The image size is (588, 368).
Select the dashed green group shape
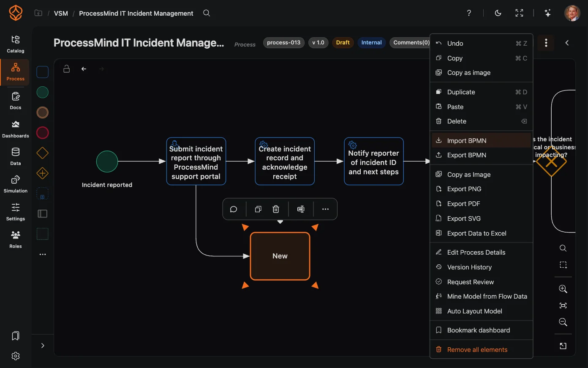43,234
